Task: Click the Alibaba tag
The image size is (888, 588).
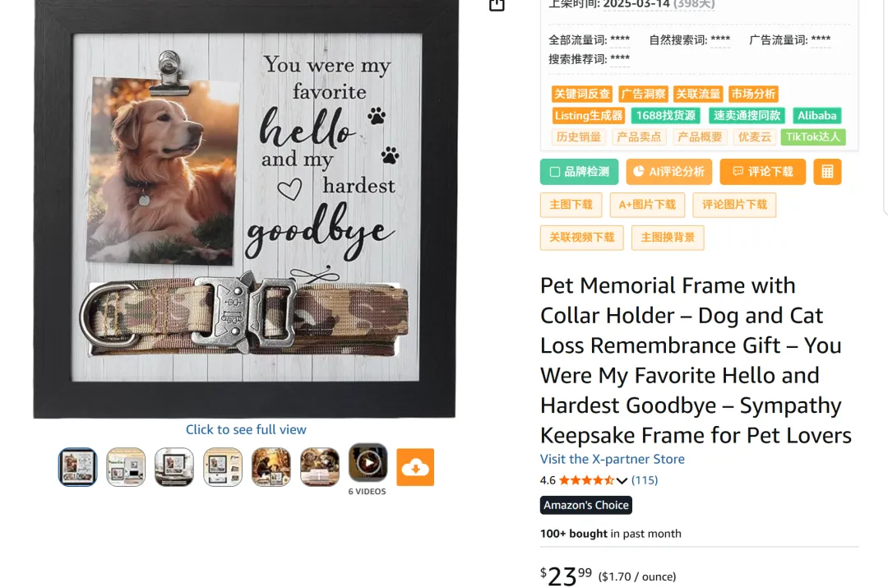Action: point(816,116)
